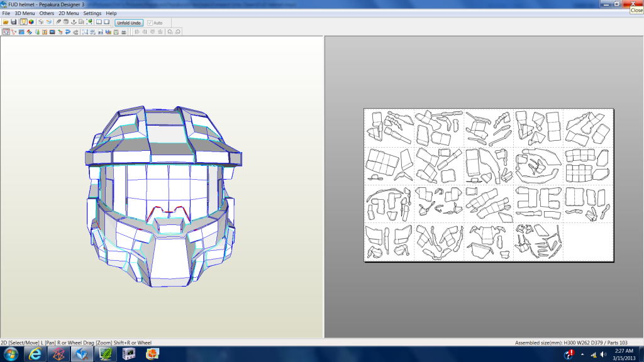Click the blue curved arrow redo icon
Viewport: 644px width, 362px height.
tap(68, 31)
